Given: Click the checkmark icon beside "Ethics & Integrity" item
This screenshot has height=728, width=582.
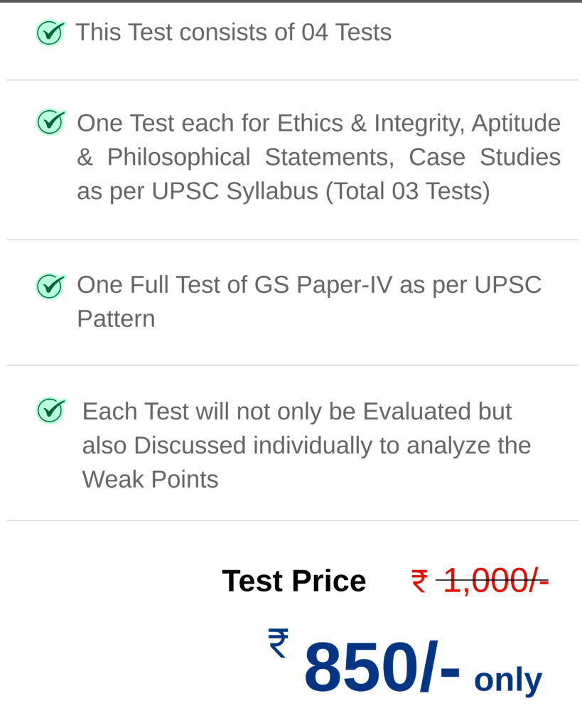Looking at the screenshot, I should (x=50, y=122).
